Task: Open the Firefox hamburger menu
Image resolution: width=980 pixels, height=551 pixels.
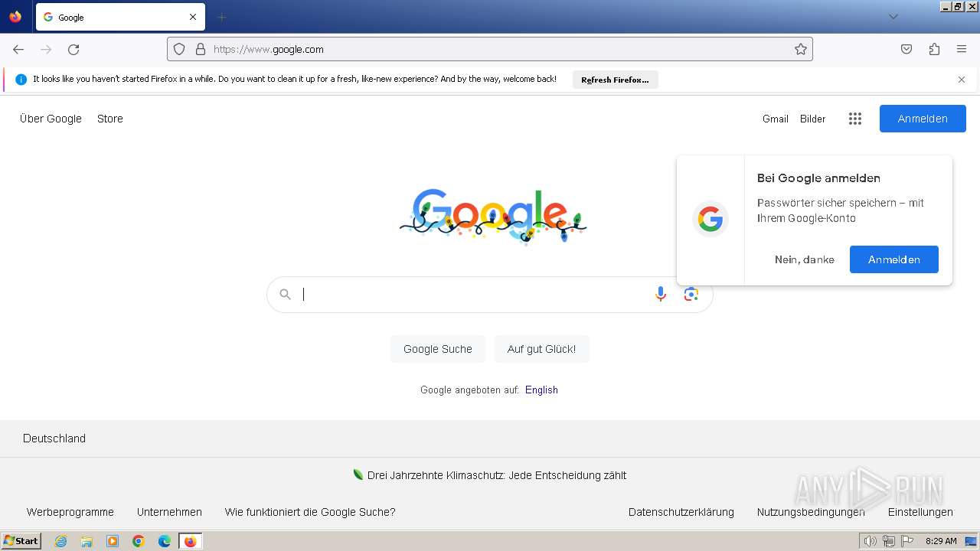Action: [x=962, y=49]
